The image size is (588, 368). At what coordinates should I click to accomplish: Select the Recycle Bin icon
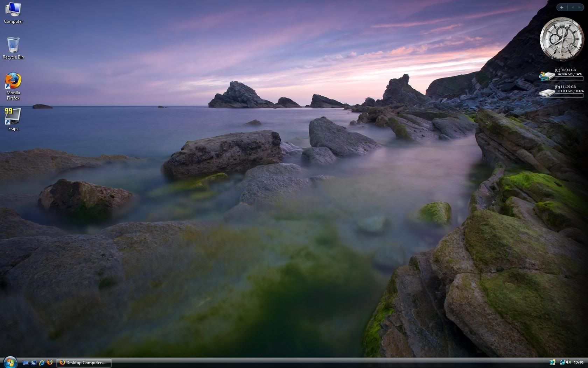(13, 48)
